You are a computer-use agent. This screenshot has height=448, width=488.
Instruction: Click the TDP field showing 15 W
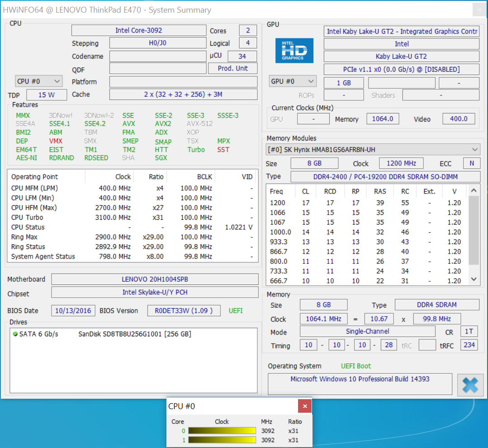coord(47,95)
